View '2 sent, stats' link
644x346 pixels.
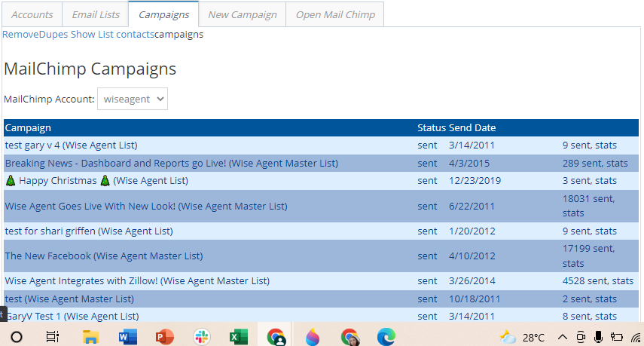pos(589,299)
